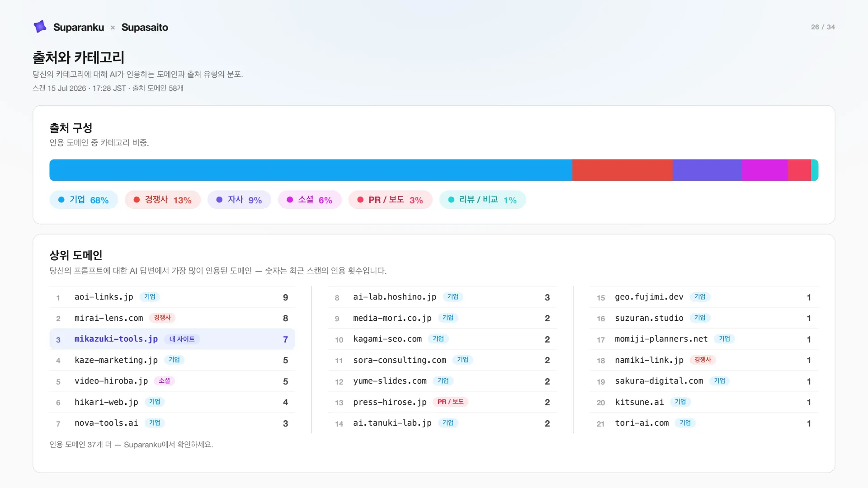This screenshot has width=868, height=488.
Task: Select the red 경쟁사 segment of the bar
Action: [x=622, y=170]
